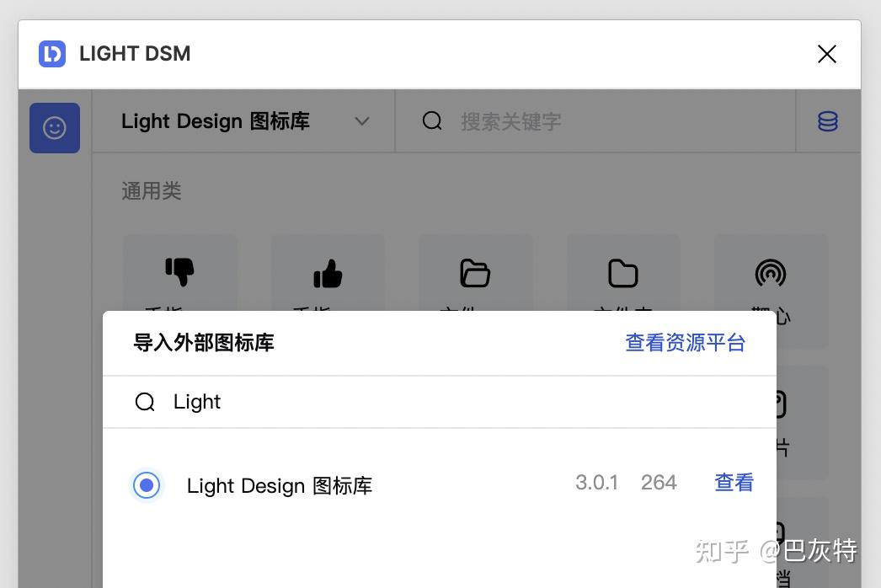Open the database stack icon

click(x=828, y=120)
